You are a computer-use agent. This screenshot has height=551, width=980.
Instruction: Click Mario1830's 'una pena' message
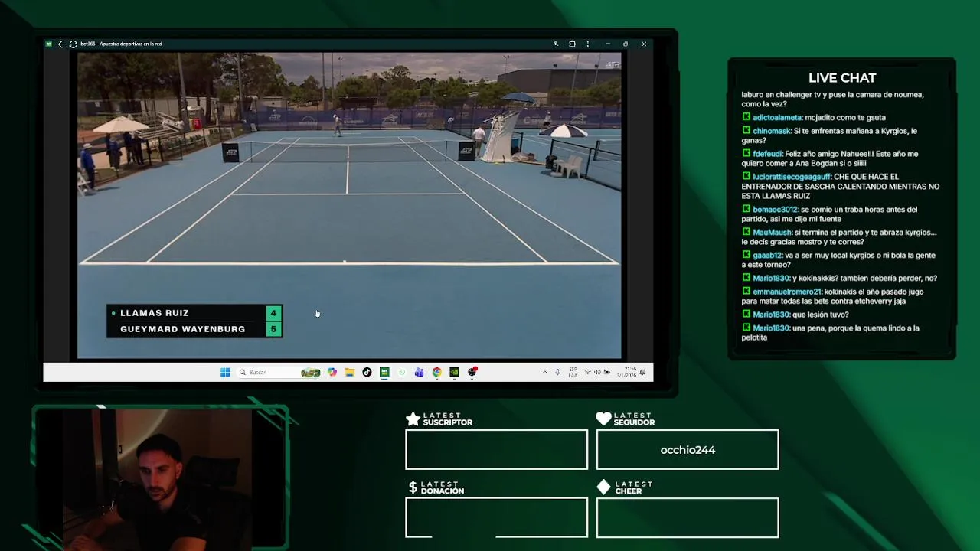830,333
